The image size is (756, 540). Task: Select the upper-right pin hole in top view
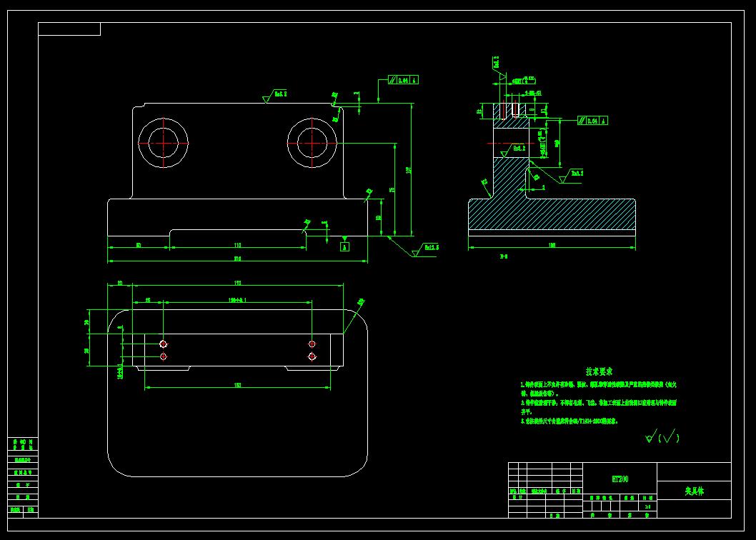tap(312, 344)
